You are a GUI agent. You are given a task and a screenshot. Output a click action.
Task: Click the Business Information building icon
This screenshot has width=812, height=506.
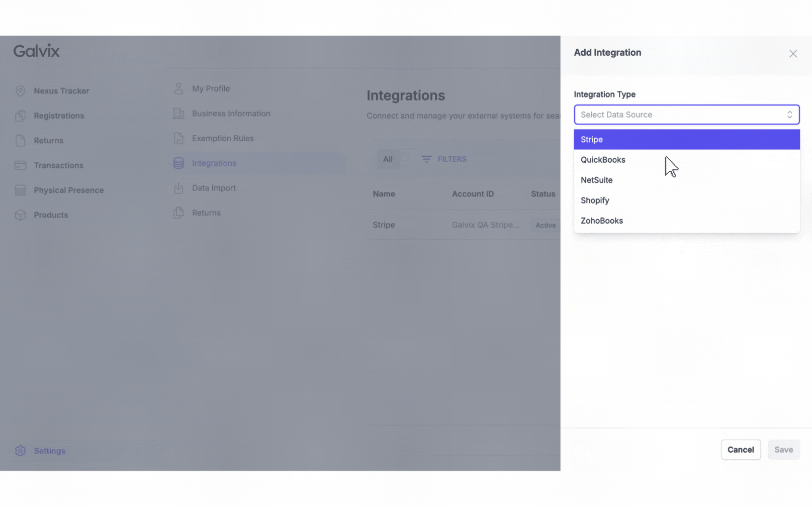178,114
